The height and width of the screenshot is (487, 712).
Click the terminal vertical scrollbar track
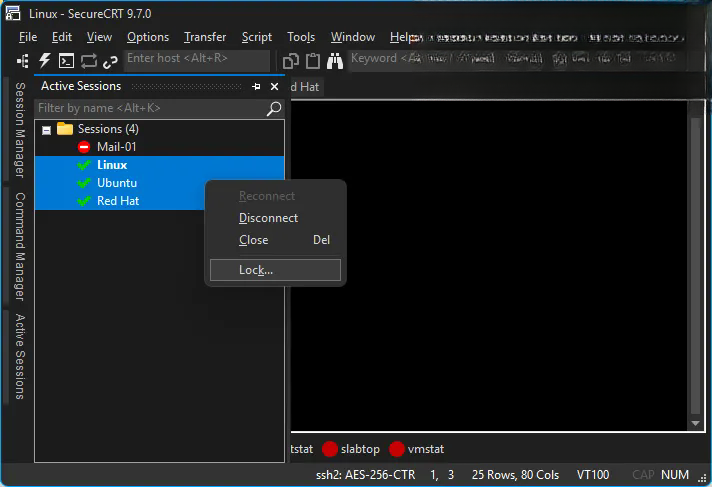[695, 266]
